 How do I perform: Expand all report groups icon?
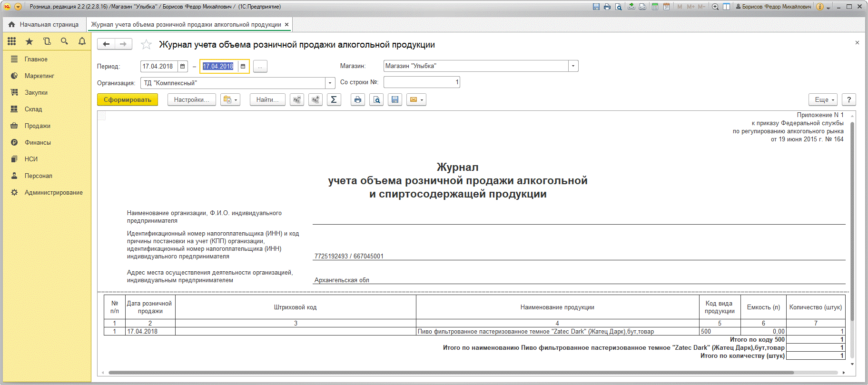[316, 100]
